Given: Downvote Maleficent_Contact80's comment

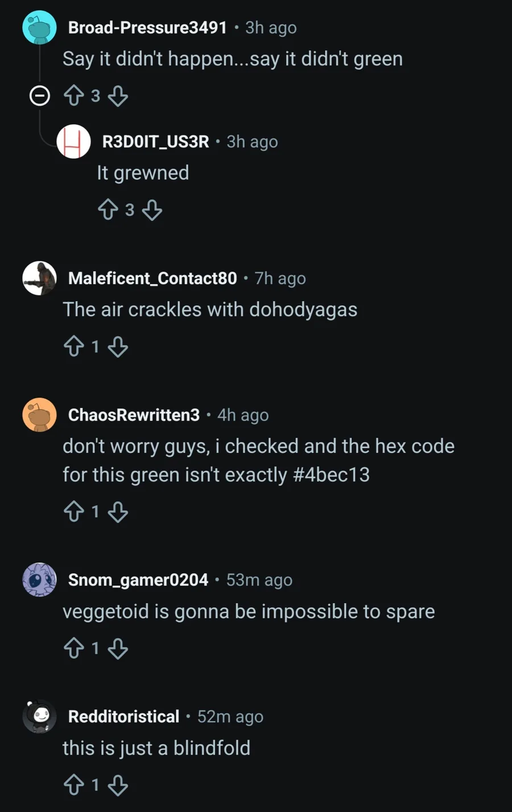Looking at the screenshot, I should 118,346.
